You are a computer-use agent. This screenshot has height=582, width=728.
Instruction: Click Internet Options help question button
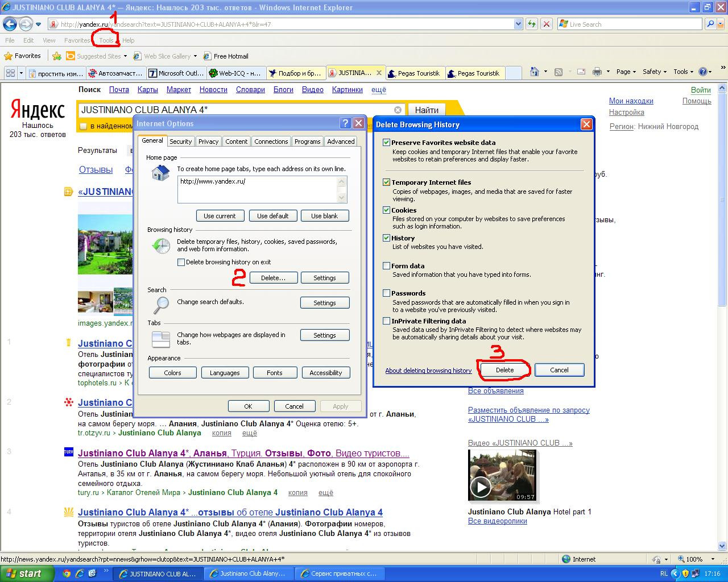[345, 123]
